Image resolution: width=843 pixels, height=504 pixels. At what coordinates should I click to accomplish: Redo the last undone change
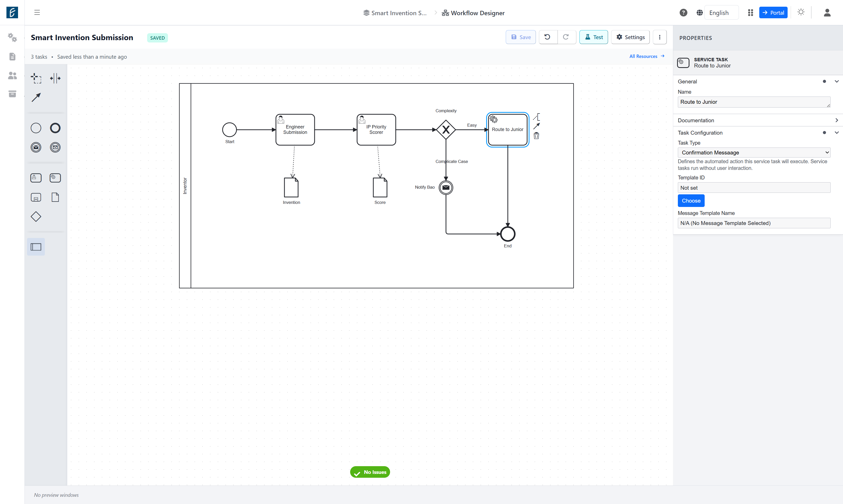566,37
